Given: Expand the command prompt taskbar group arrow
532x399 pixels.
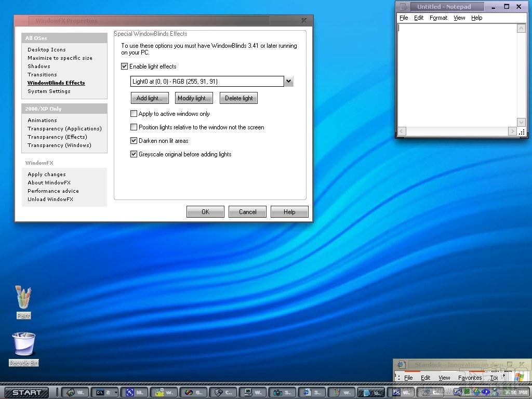Looking at the screenshot, I should coord(116,393).
